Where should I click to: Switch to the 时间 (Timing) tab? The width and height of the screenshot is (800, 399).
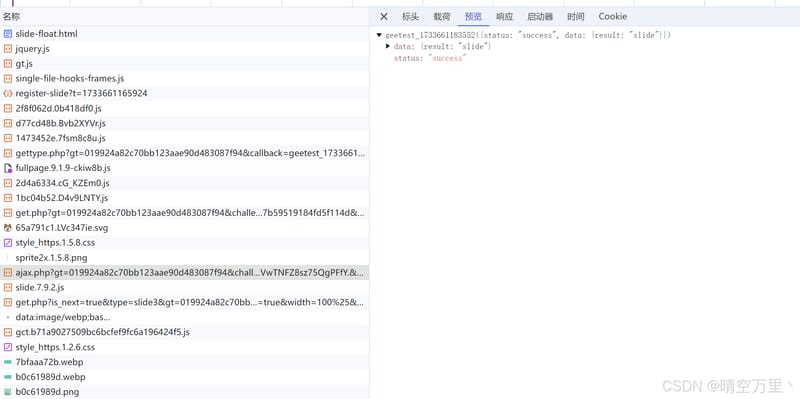click(x=576, y=17)
